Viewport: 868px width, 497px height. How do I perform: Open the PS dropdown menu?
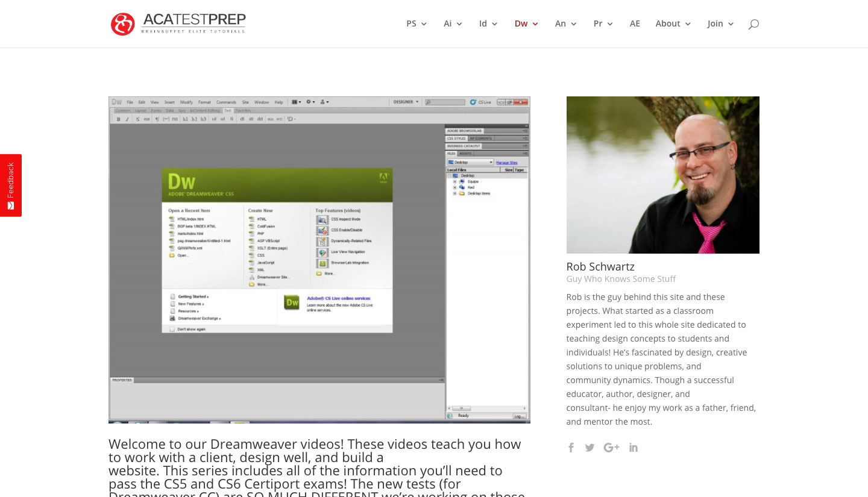click(x=417, y=23)
